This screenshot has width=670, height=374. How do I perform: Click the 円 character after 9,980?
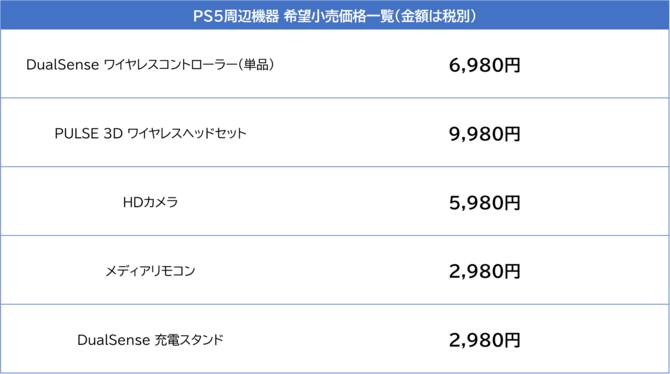(512, 134)
